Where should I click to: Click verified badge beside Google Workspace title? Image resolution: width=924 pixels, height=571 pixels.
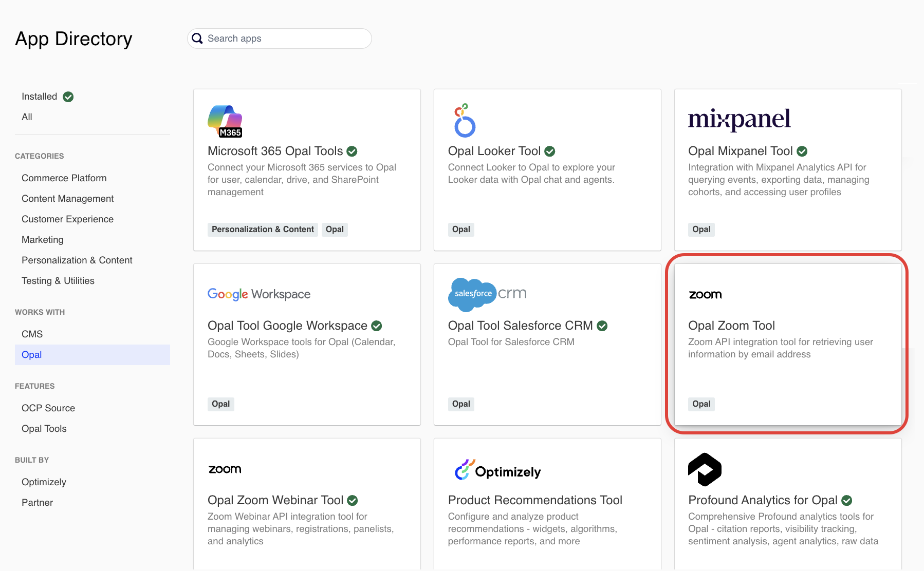coord(377,326)
